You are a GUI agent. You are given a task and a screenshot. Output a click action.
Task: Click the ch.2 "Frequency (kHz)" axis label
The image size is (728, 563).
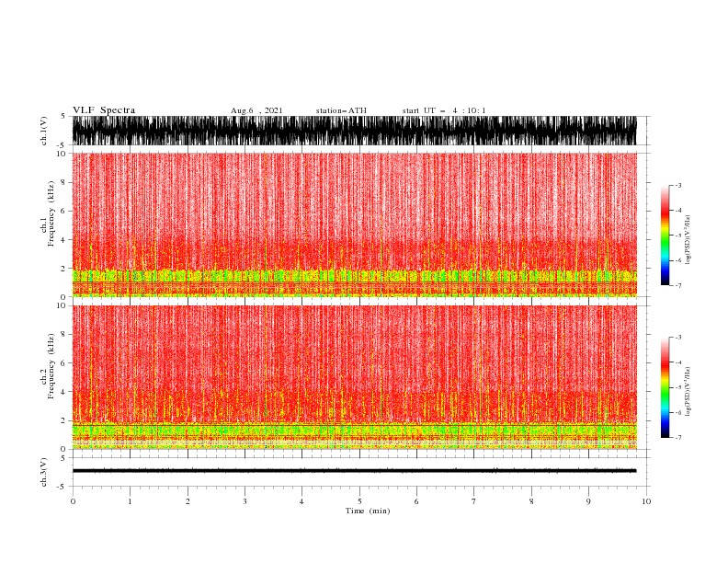coord(51,366)
